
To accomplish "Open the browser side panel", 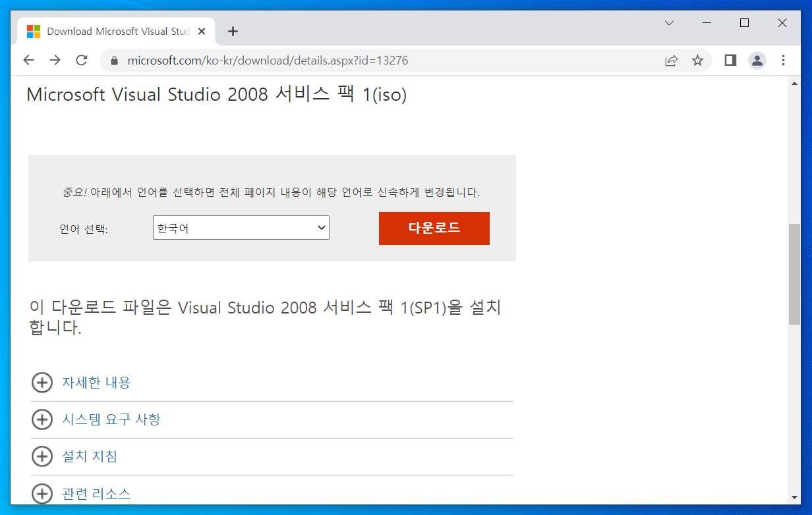I will click(x=730, y=61).
